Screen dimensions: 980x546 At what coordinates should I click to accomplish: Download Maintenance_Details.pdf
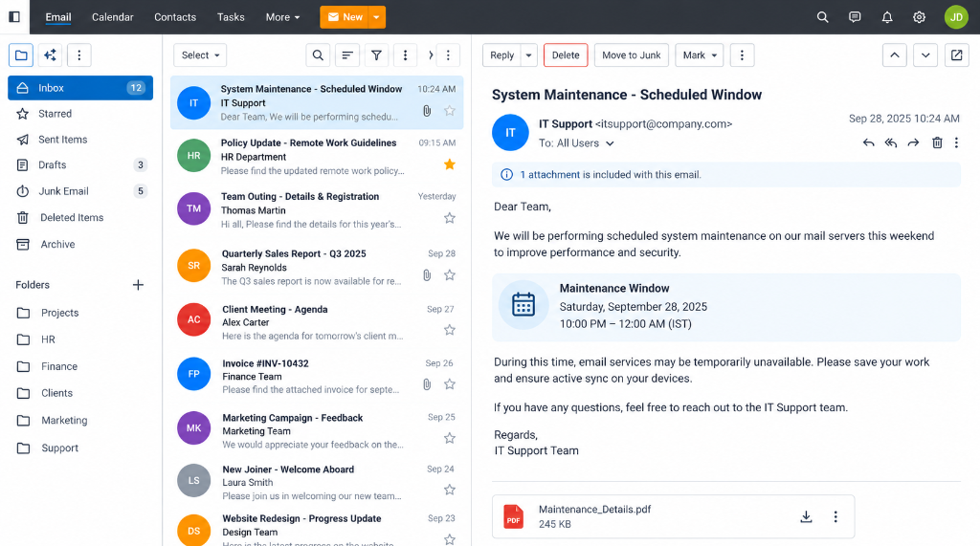click(x=806, y=516)
